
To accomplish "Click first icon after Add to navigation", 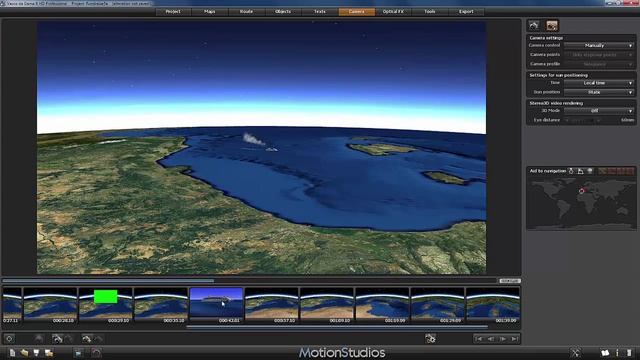I will [571, 171].
